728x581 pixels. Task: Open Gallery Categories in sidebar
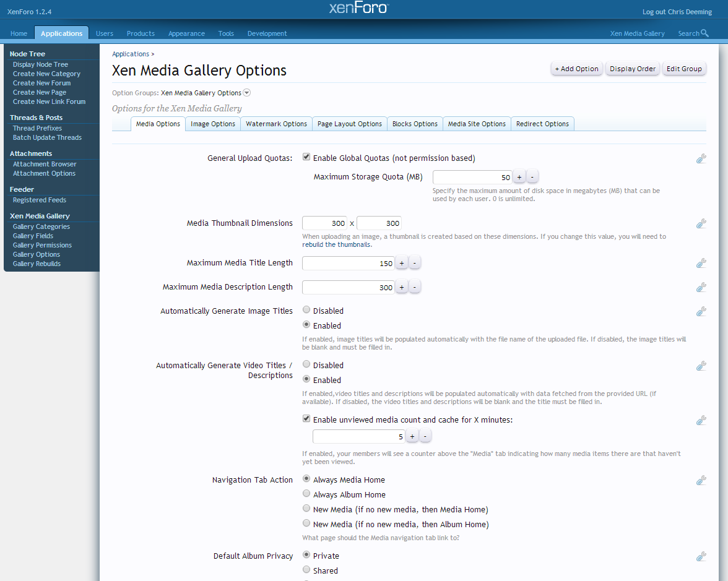(41, 226)
